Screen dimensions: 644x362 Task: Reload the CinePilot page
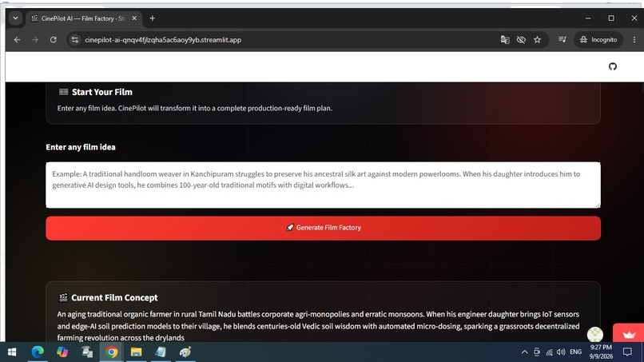[x=54, y=40]
